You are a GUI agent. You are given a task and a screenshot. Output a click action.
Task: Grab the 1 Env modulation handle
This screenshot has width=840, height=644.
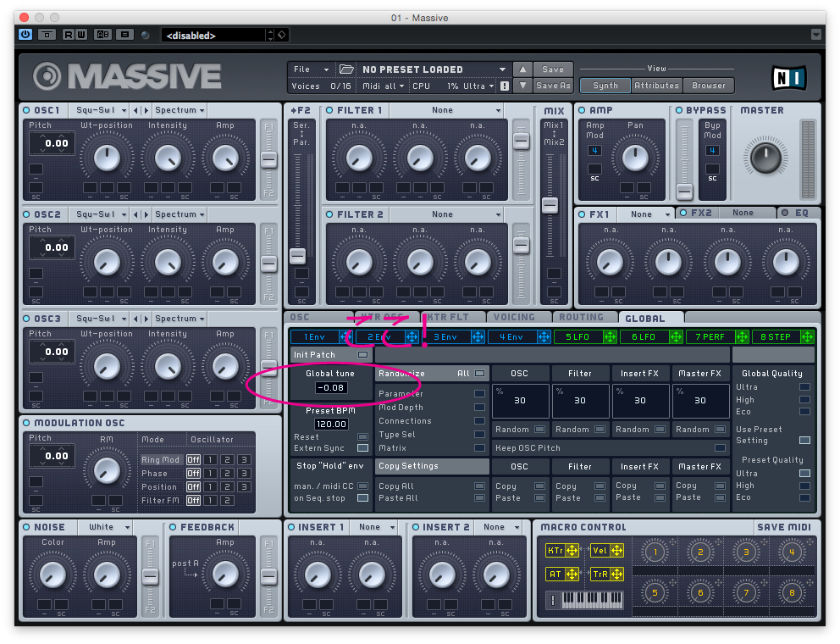coord(345,336)
